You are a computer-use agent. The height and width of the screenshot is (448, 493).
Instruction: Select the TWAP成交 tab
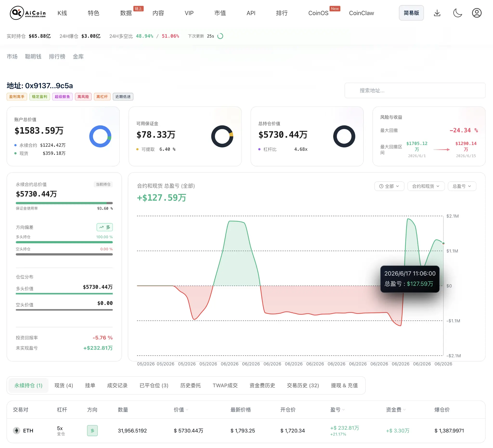point(225,385)
